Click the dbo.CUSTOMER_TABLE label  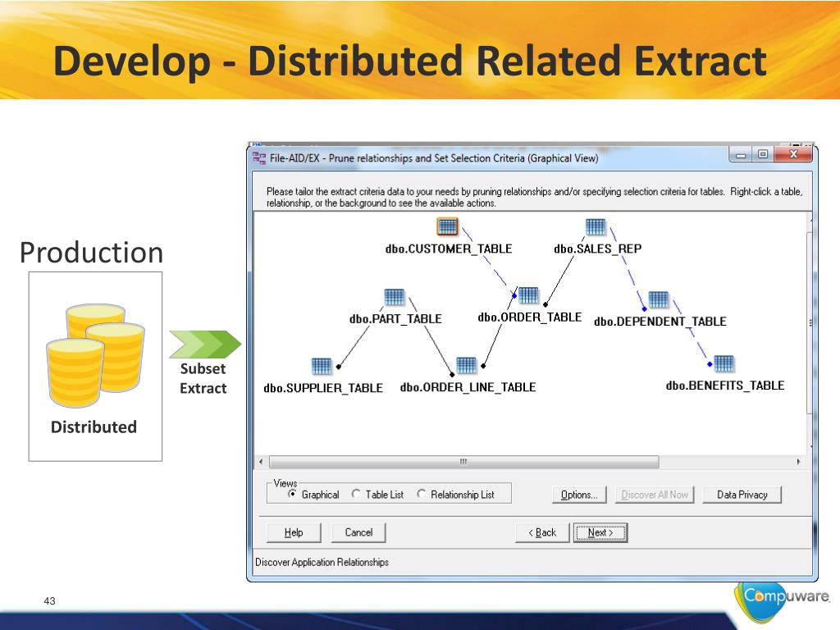[x=449, y=249]
